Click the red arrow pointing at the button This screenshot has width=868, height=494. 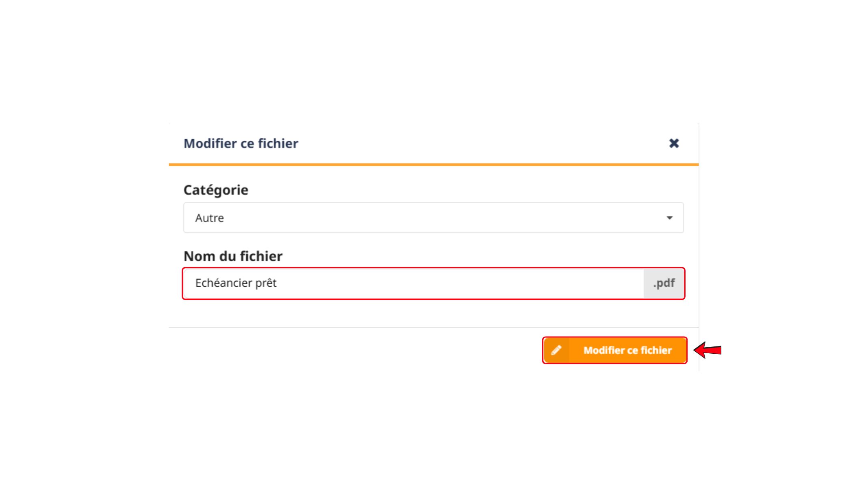pyautogui.click(x=707, y=350)
